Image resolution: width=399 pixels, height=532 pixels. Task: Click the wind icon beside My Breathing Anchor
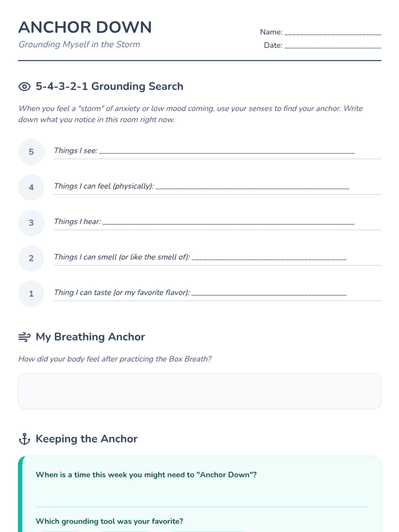(x=24, y=337)
